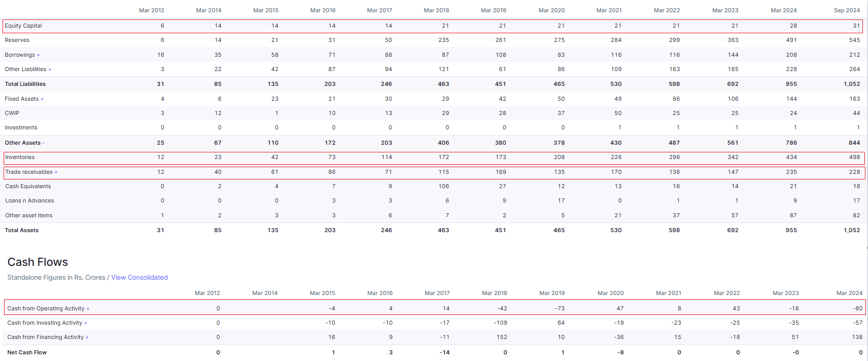Collapse the Other Assets section
868x361 pixels.
[x=43, y=143]
